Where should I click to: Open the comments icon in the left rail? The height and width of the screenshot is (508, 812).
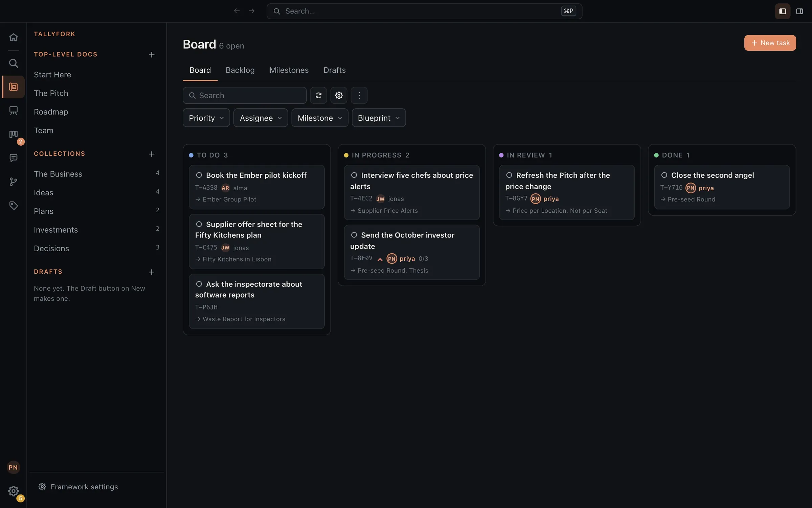(x=13, y=158)
